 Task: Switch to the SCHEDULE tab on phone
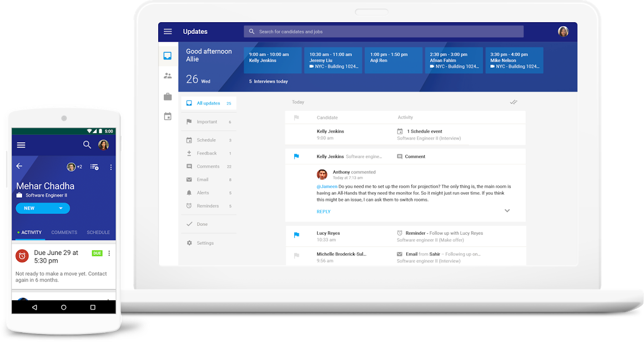pos(98,233)
